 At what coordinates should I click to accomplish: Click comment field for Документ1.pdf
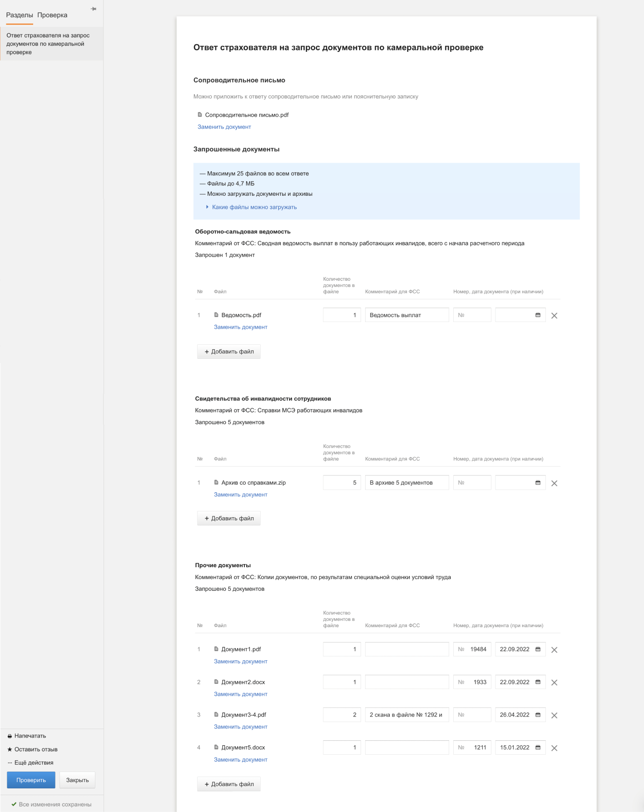[x=406, y=649]
